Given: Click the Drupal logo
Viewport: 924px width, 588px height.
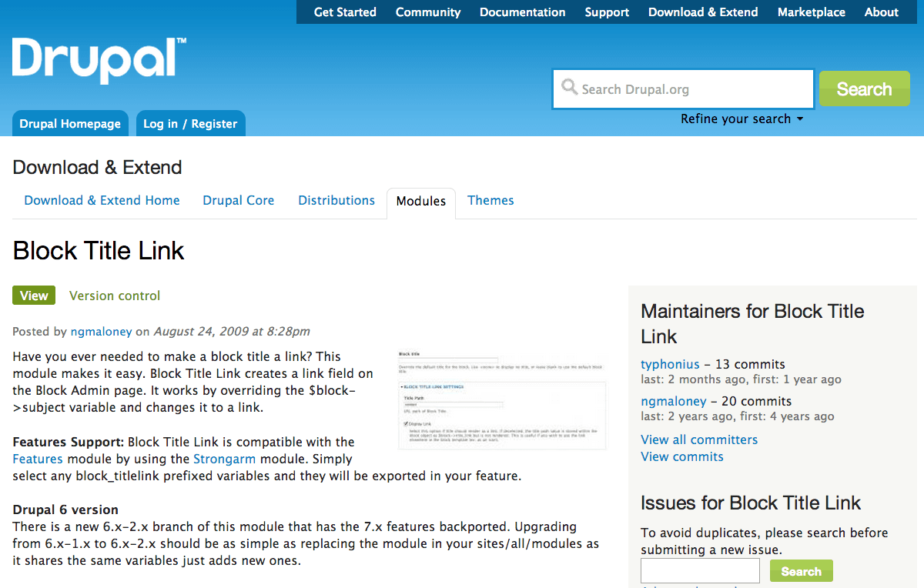Looking at the screenshot, I should tap(99, 61).
